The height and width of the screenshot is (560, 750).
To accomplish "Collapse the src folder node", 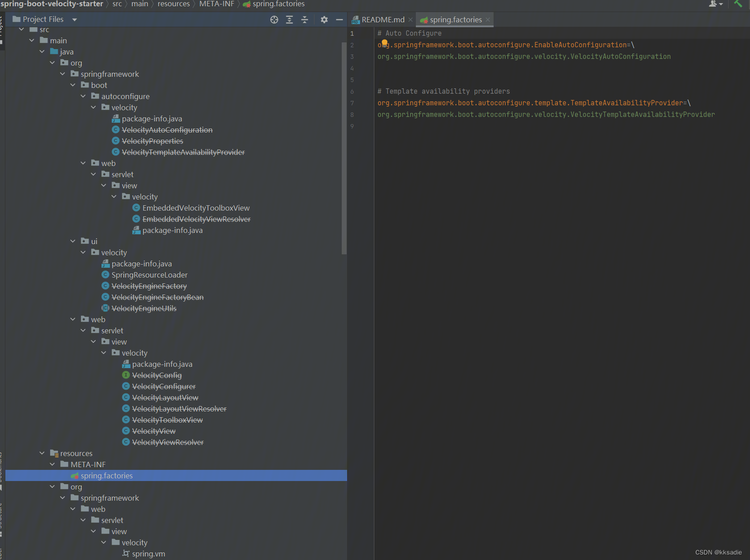I will [21, 29].
